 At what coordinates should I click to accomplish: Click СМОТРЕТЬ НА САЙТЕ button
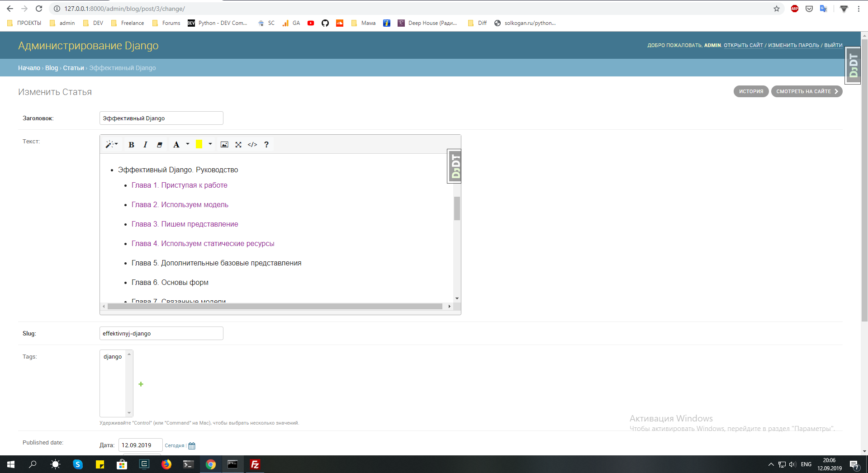[x=806, y=91]
